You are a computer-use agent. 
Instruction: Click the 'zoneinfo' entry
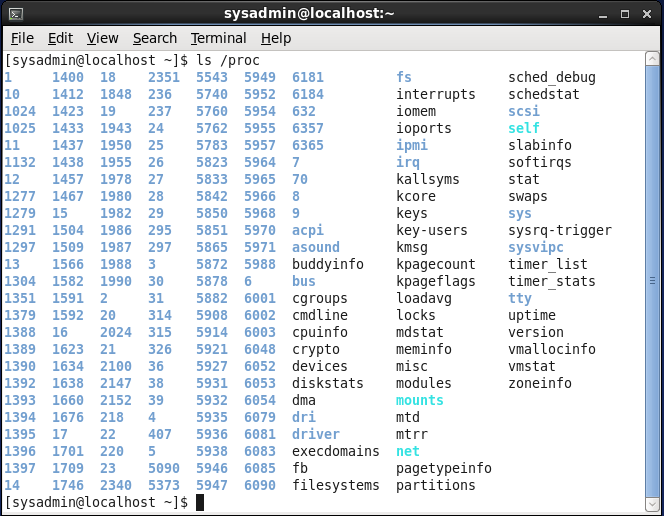pyautogui.click(x=540, y=383)
